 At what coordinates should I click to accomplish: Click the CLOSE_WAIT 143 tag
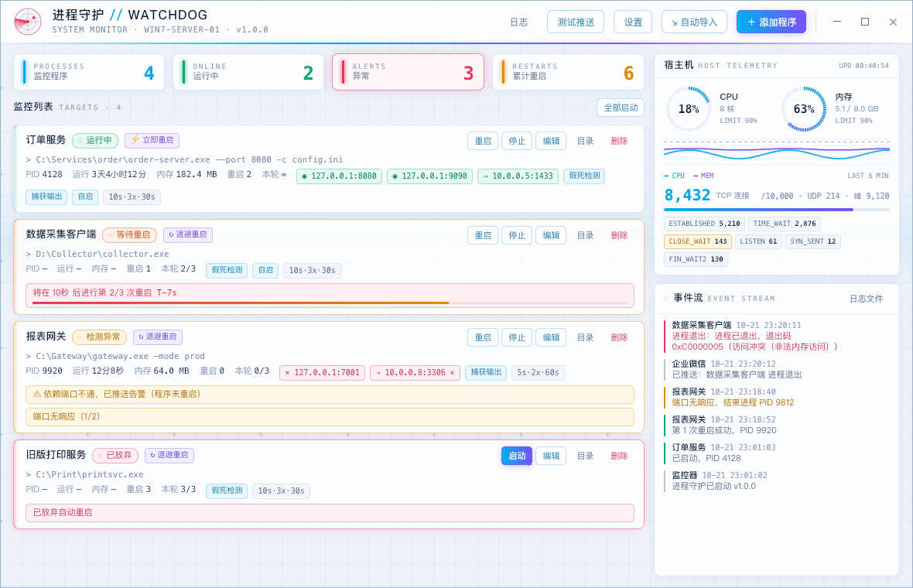click(x=698, y=241)
